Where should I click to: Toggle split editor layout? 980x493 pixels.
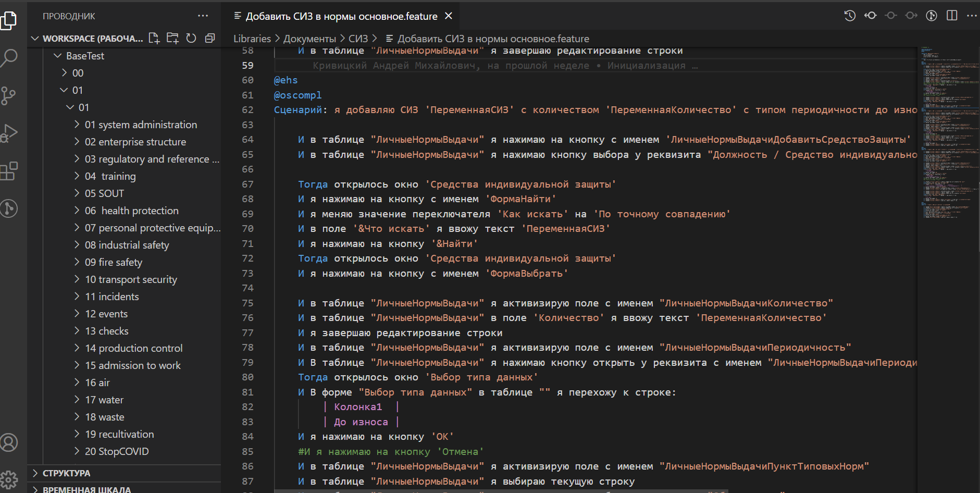pos(952,16)
